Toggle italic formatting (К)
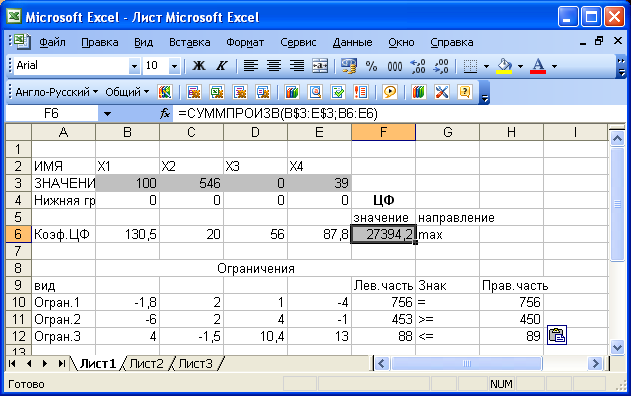This screenshot has height=396, width=631. pos(222,66)
